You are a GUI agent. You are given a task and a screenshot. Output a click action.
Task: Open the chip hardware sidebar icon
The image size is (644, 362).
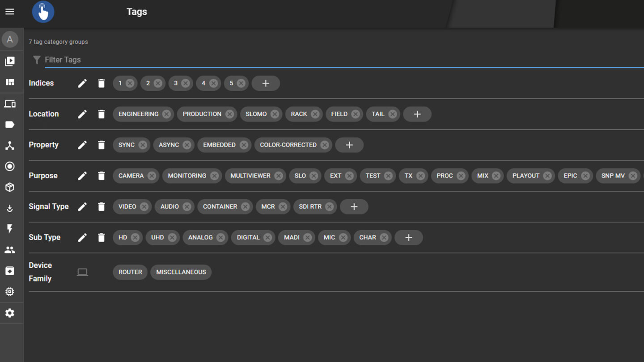[x=10, y=292]
